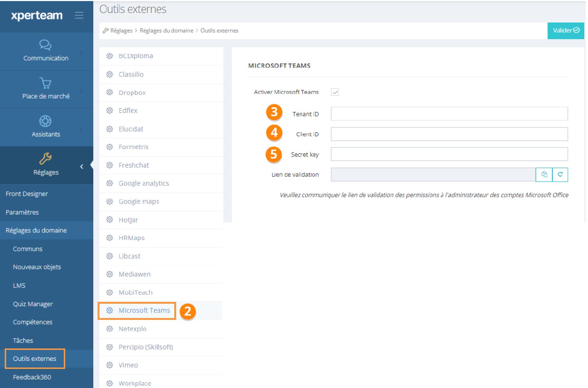
Task: Click the gear icon next to Dropbox
Action: (x=109, y=93)
